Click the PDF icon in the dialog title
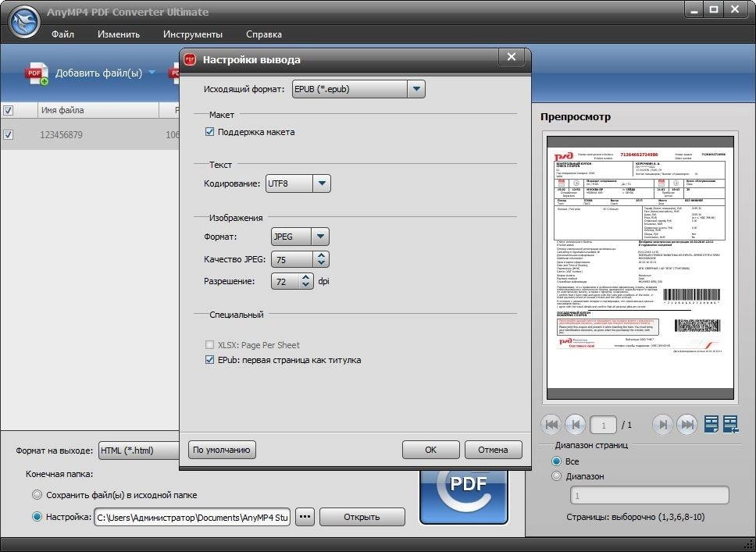Viewport: 756px width, 552px height. click(190, 59)
